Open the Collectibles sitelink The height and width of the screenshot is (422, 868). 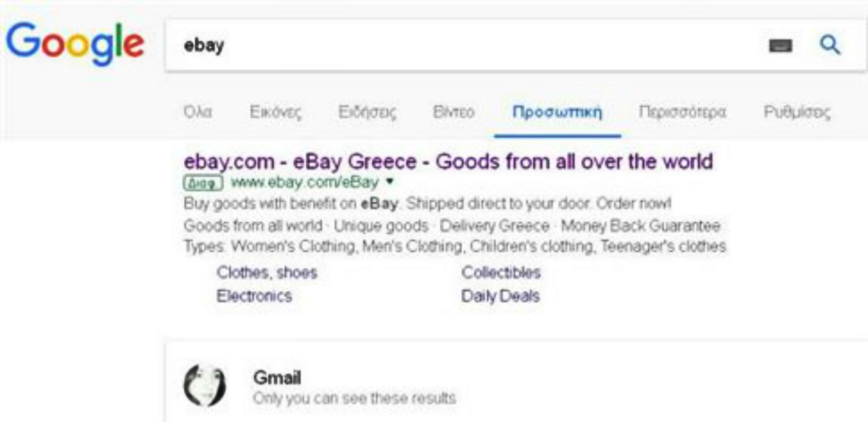click(x=501, y=272)
